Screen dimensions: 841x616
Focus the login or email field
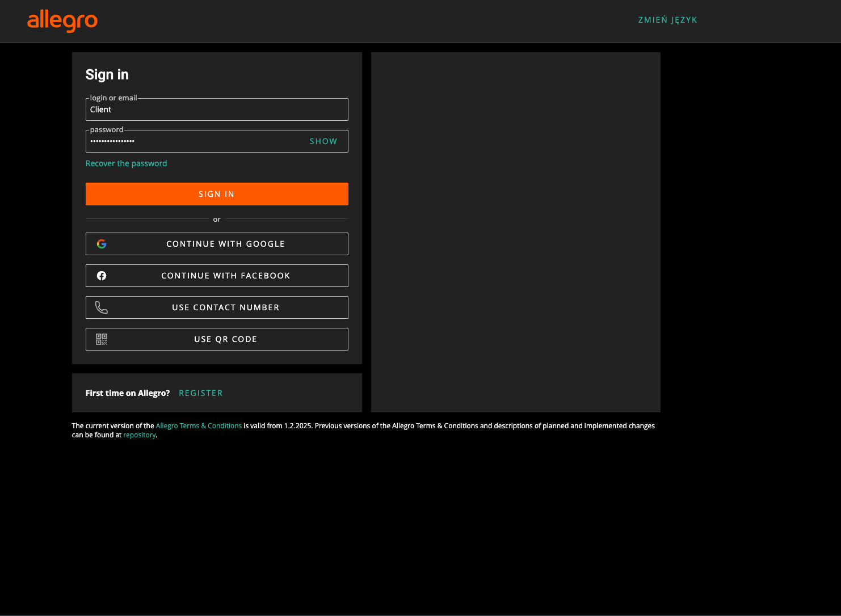pyautogui.click(x=217, y=109)
